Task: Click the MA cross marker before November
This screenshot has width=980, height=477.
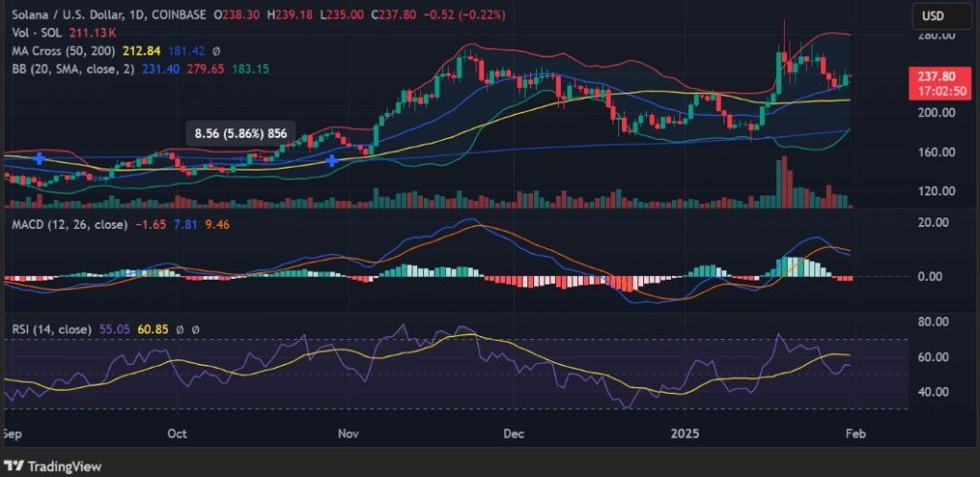Action: click(x=332, y=161)
